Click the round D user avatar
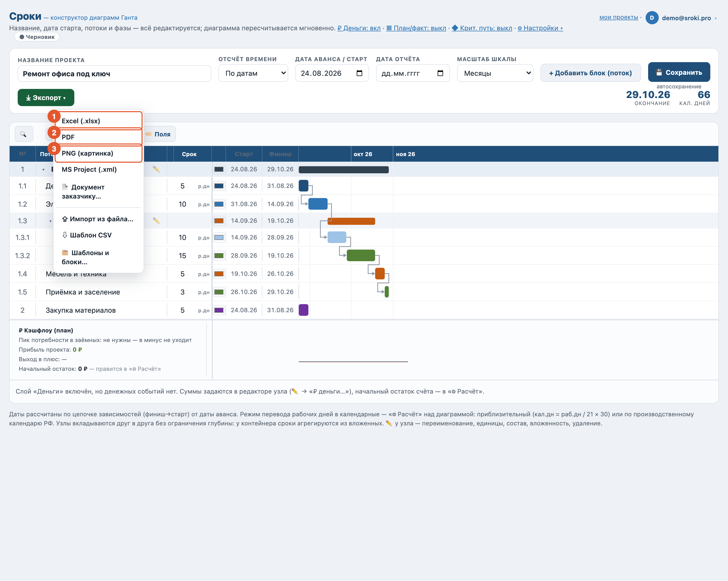Image resolution: width=728 pixels, height=581 pixels. 652,18
